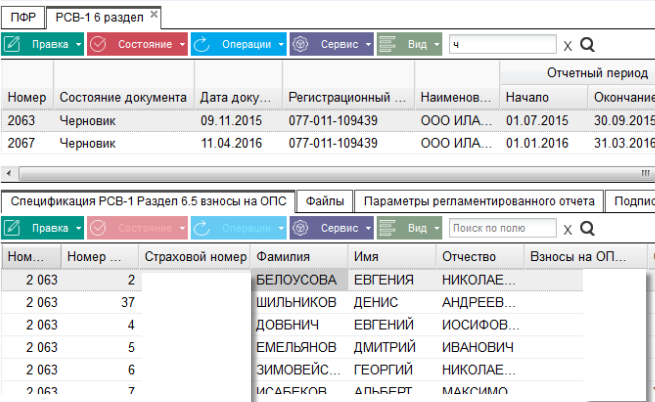
Task: Click the upper Вид button label
Action: tap(417, 44)
